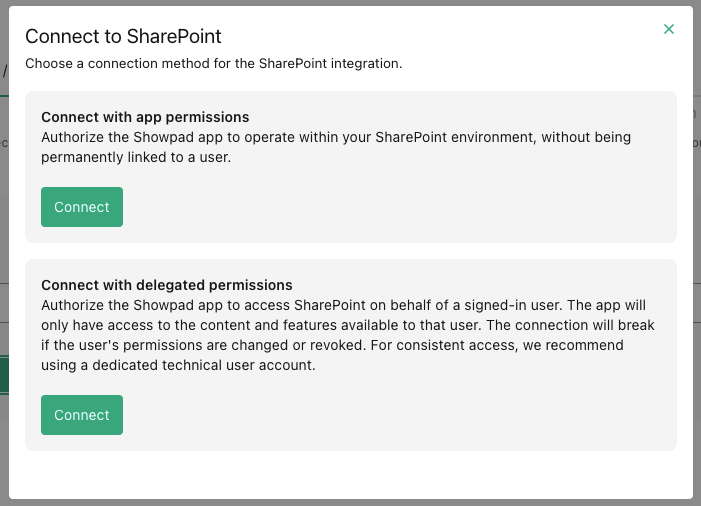The image size is (701, 506).
Task: Click empty space inside the delegated permissions card
Action: pyautogui.click(x=402, y=415)
